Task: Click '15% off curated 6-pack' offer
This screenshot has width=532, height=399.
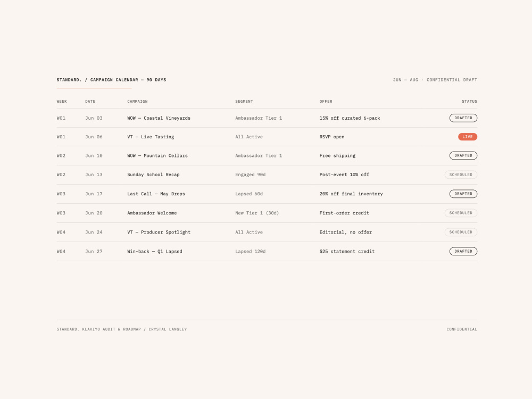Action: click(350, 118)
